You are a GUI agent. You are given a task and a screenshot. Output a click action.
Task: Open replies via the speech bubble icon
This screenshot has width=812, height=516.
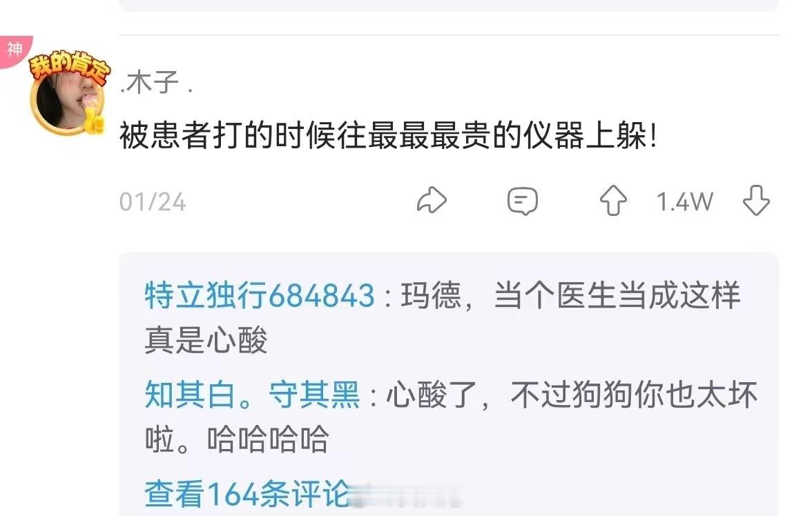523,201
